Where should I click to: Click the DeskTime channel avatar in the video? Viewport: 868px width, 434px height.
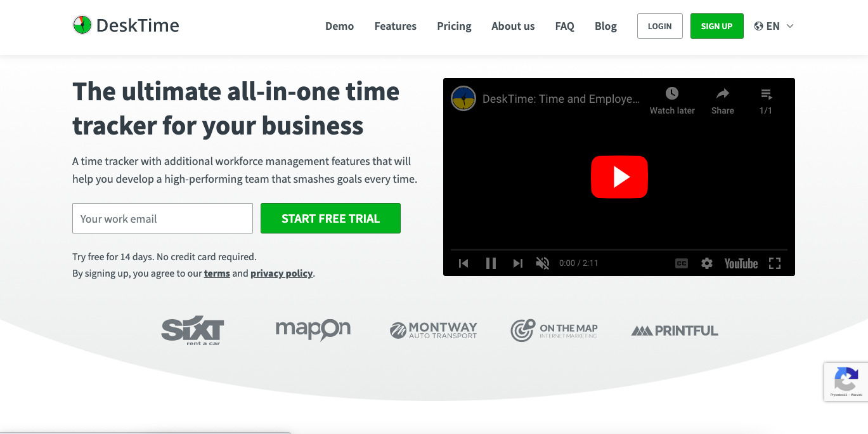[463, 98]
